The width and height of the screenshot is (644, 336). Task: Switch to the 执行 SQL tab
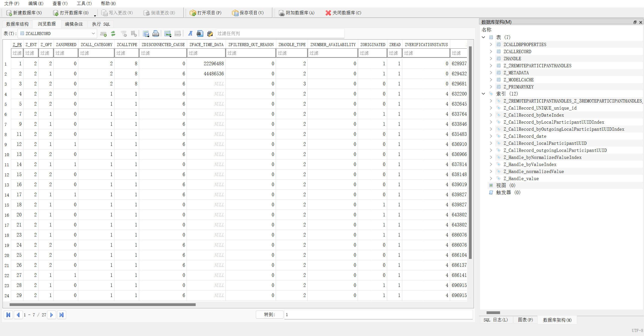point(101,24)
